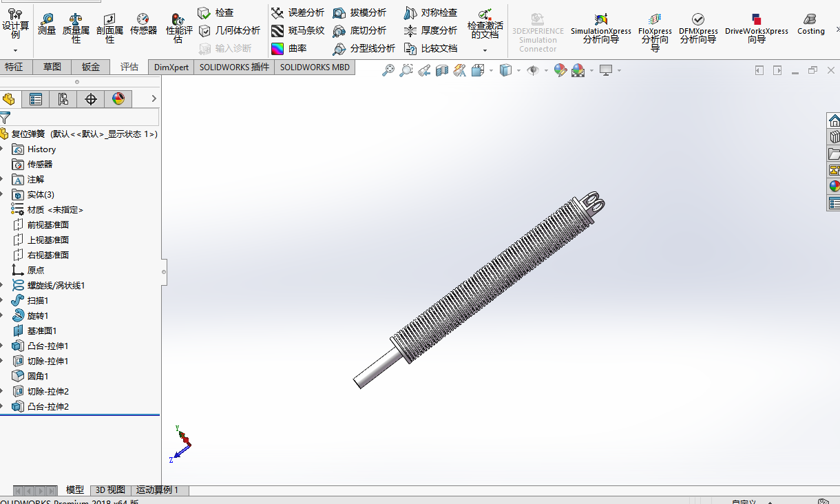
Task: Switch to the DimXpert tab
Action: point(171,67)
